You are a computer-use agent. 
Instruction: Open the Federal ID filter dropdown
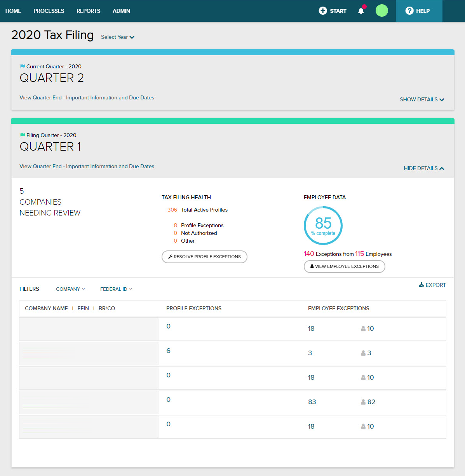click(116, 289)
